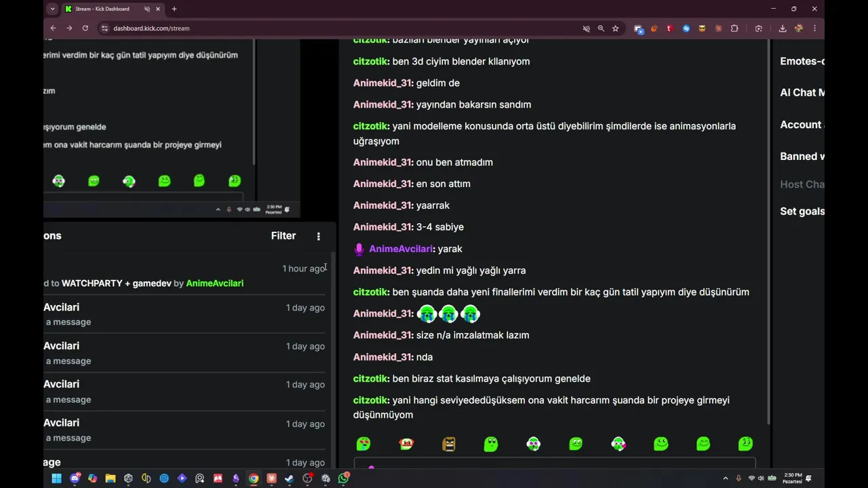The image size is (868, 488).
Task: Open the Account sidebar item
Action: point(802,125)
